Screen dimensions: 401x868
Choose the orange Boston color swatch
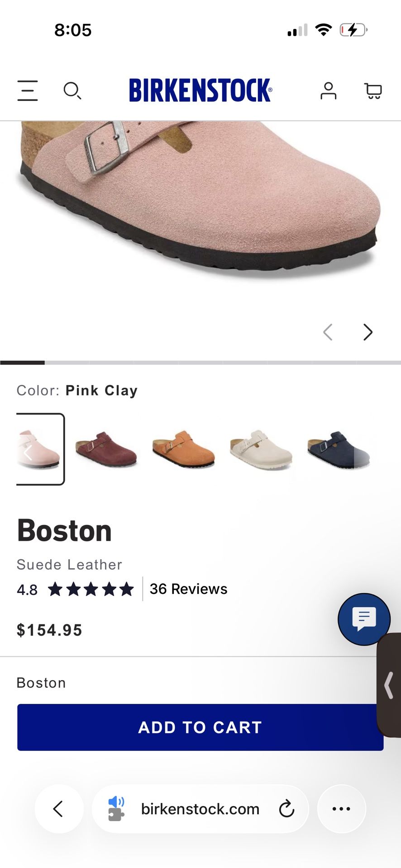pos(183,449)
